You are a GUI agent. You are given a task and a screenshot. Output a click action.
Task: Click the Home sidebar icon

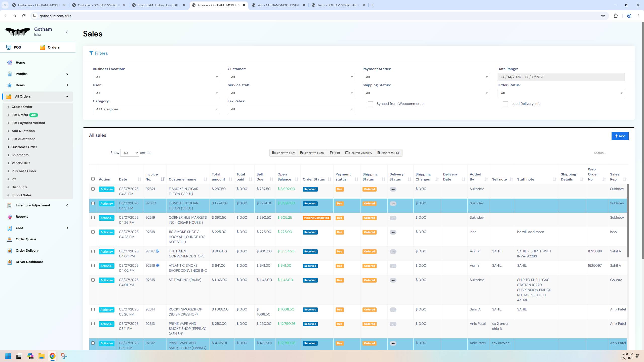[10, 63]
